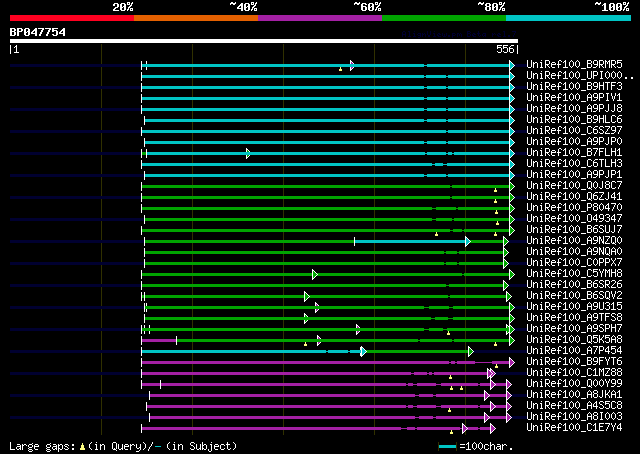Select the UniRef100_A9SPH7 label
This screenshot has width=640, height=454.
574,329
